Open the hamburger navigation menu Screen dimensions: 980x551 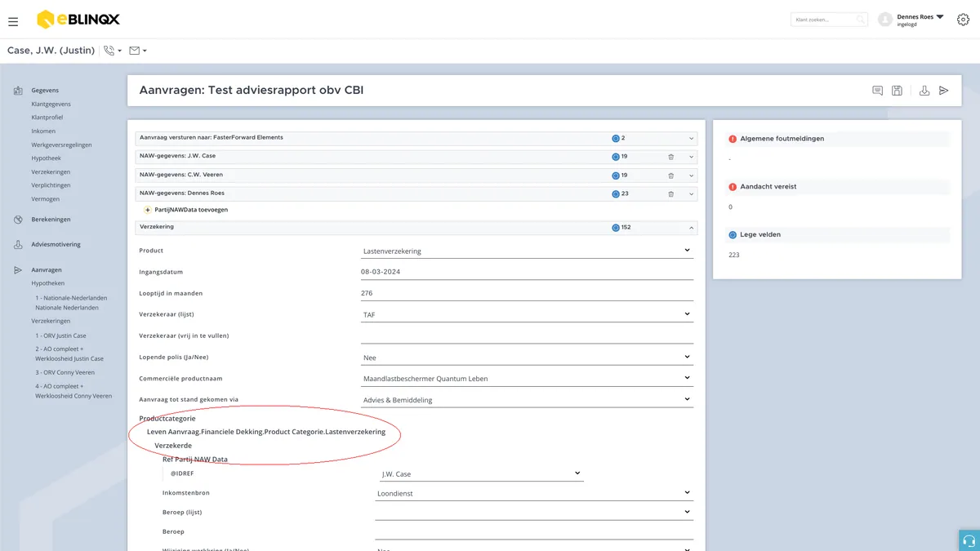coord(13,21)
